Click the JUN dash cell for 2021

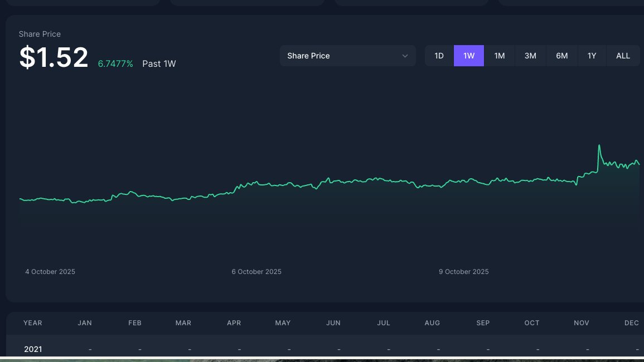coord(338,349)
